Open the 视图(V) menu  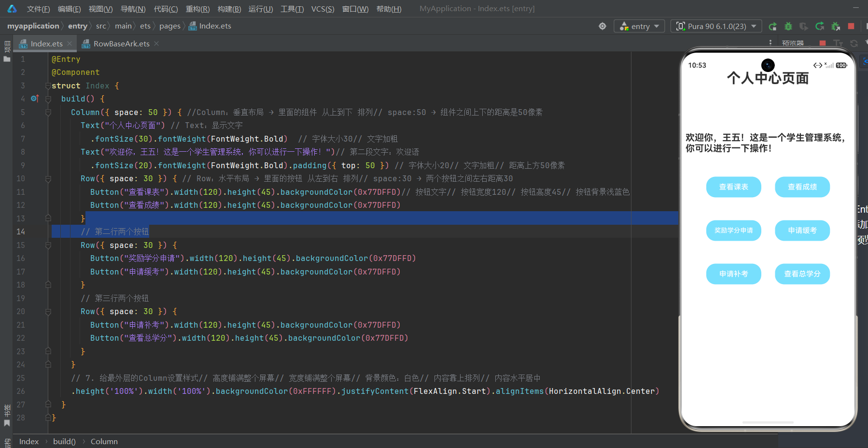[100, 9]
